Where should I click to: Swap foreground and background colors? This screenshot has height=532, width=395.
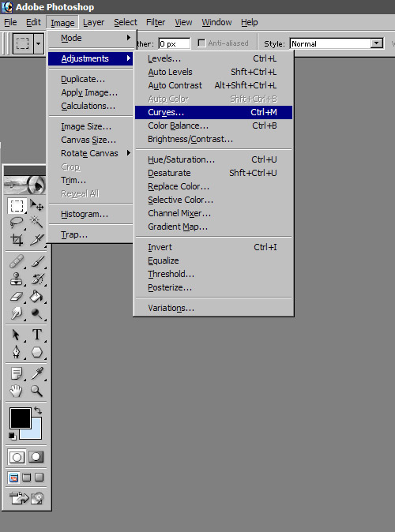coord(37,410)
